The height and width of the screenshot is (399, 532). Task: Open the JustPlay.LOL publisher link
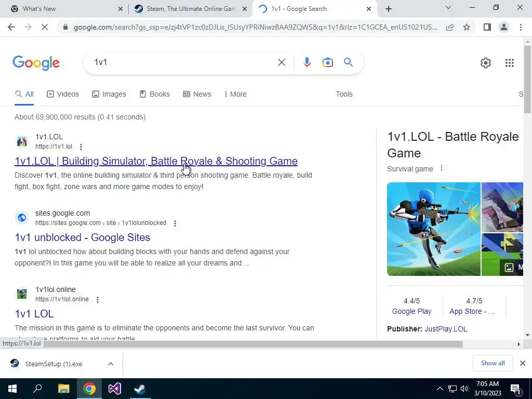[446, 329]
